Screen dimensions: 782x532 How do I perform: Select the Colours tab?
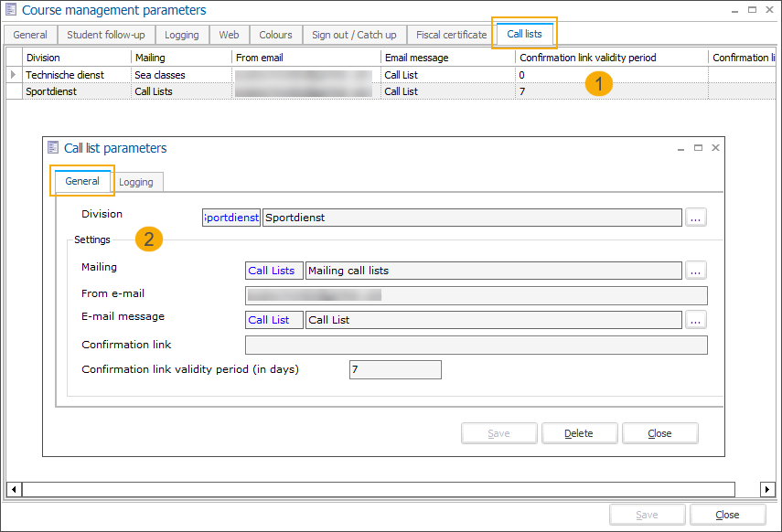click(x=275, y=34)
